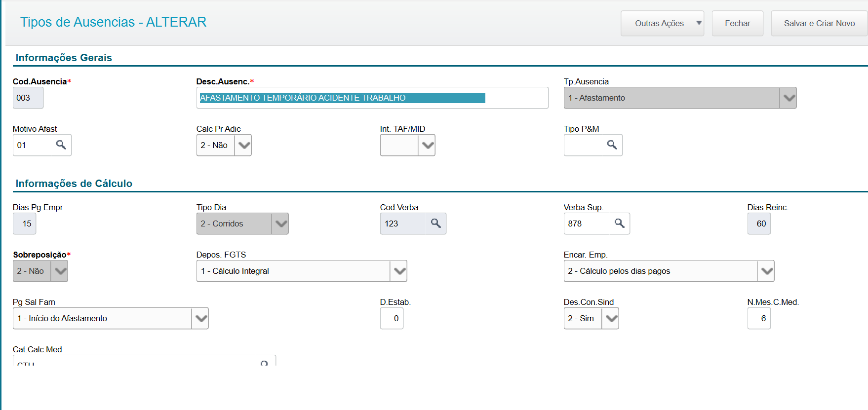Open the Calc Pr Adic dropdown
Screen dimensions: 868x410
pyautogui.click(x=243, y=146)
